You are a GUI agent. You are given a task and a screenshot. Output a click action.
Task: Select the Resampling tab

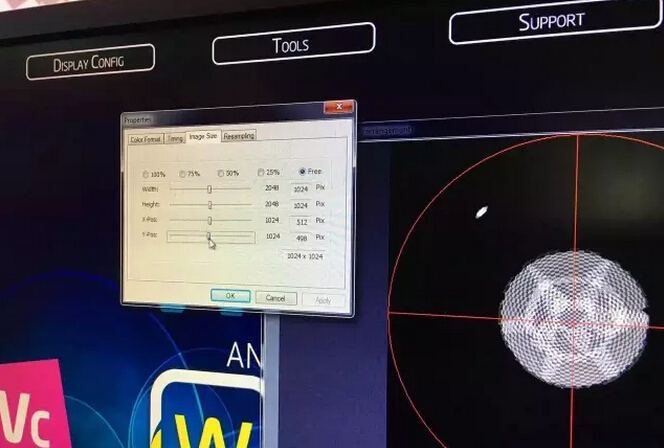coord(239,136)
